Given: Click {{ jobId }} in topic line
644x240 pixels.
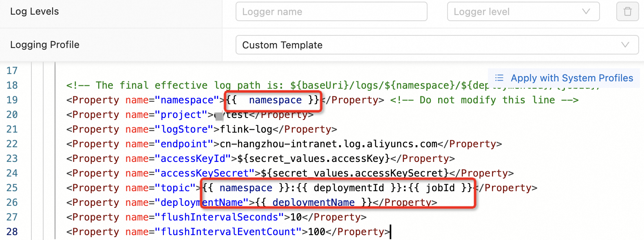Looking at the screenshot, I should 441,188.
